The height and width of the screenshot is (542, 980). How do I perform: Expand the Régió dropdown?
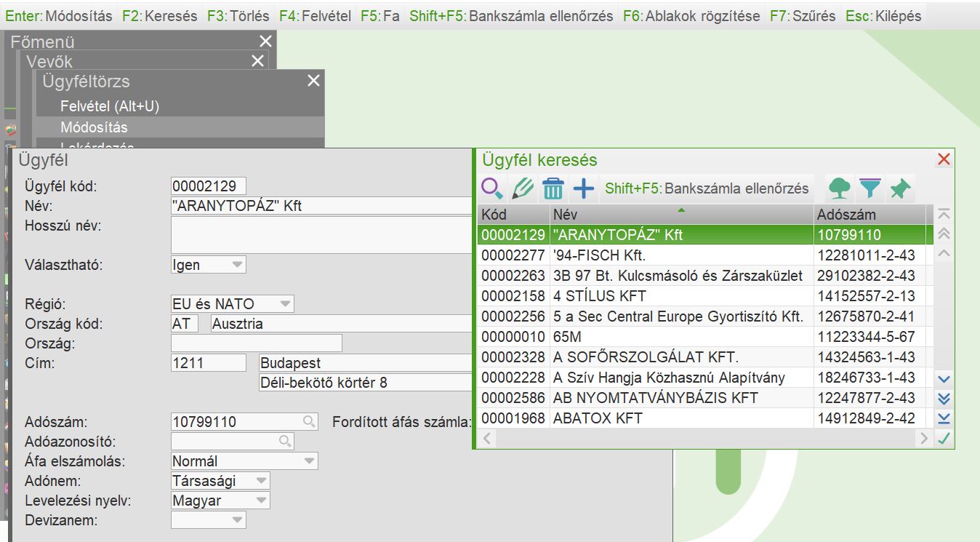click(x=285, y=304)
